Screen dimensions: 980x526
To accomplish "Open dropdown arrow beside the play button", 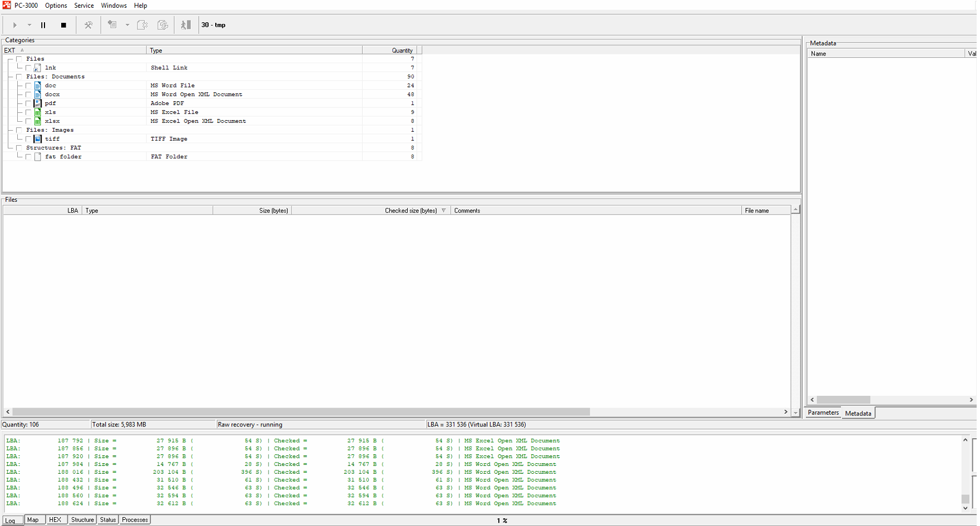I will click(29, 25).
